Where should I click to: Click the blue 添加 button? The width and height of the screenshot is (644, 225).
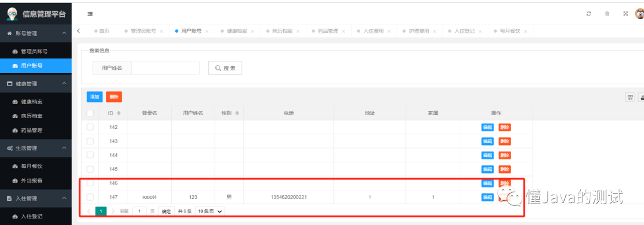click(x=94, y=97)
